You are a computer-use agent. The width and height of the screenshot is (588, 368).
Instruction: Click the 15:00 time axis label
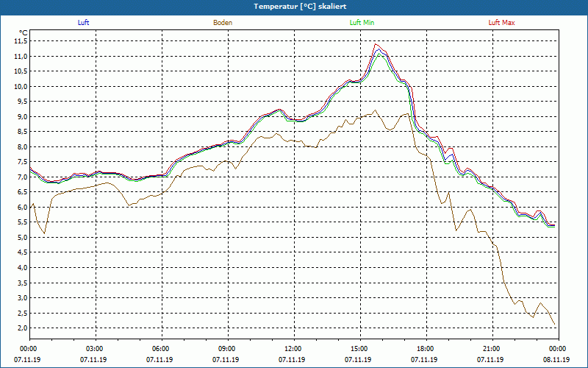tap(360, 349)
